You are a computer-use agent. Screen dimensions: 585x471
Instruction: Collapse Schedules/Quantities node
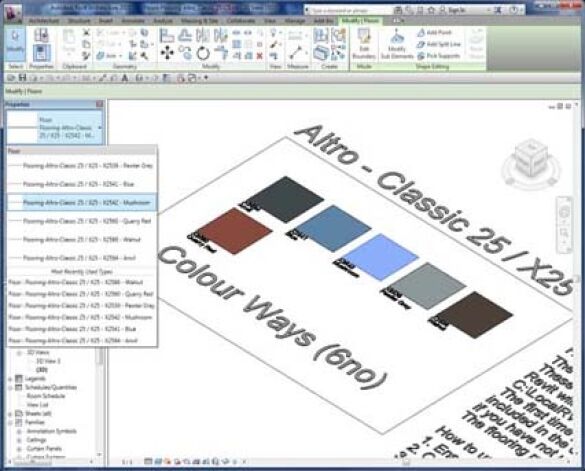[10, 387]
